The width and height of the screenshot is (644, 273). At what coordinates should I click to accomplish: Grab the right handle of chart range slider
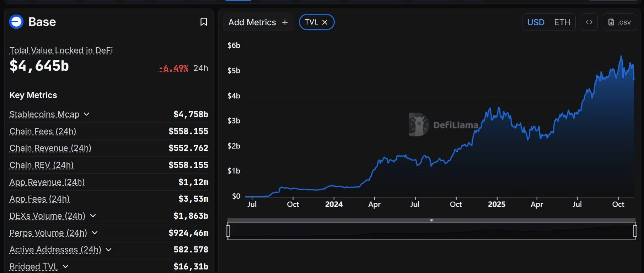[635, 231]
